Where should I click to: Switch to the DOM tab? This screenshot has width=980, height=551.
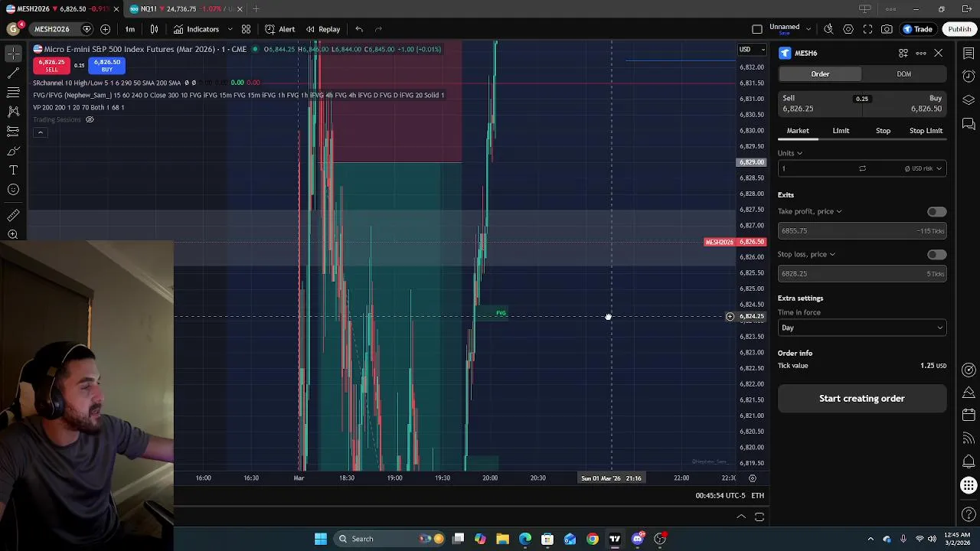pos(904,74)
